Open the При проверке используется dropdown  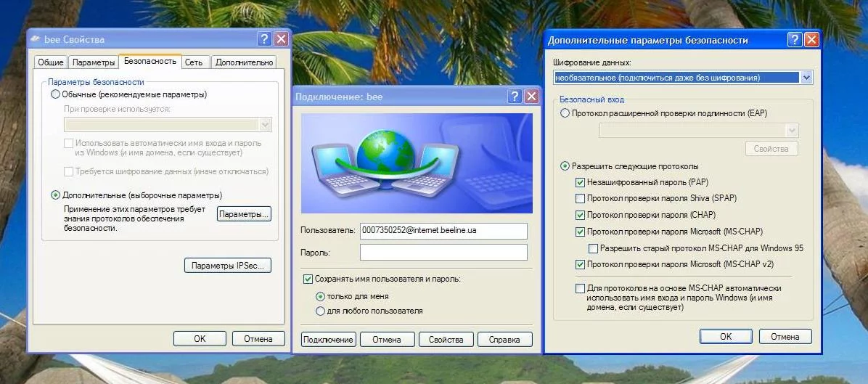(x=265, y=125)
